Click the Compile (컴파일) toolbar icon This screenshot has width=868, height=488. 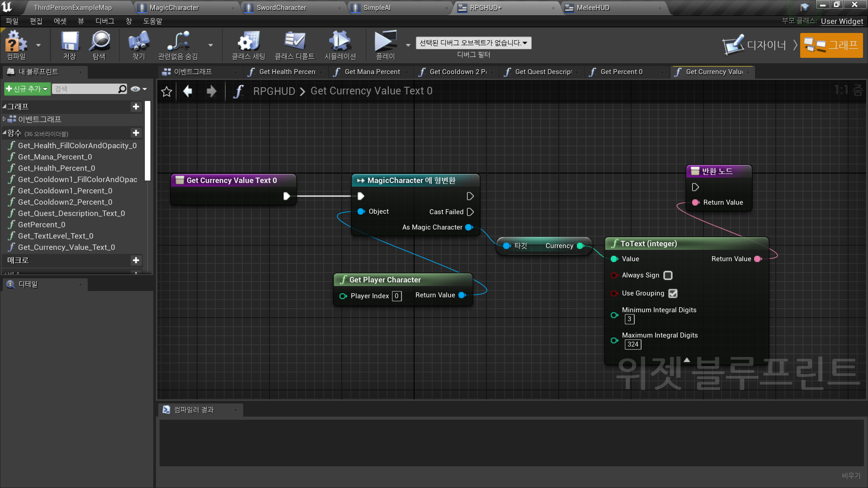16,42
